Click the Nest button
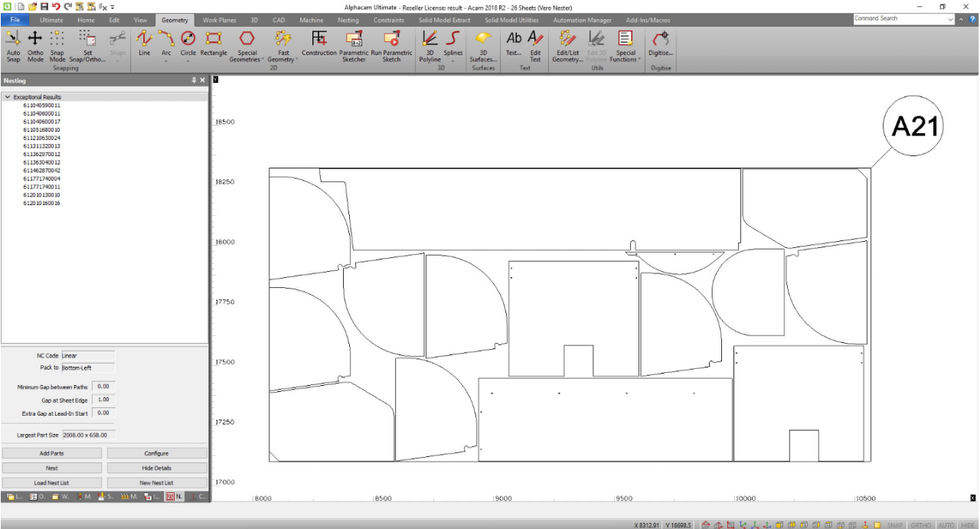980x529 pixels. [x=52, y=468]
